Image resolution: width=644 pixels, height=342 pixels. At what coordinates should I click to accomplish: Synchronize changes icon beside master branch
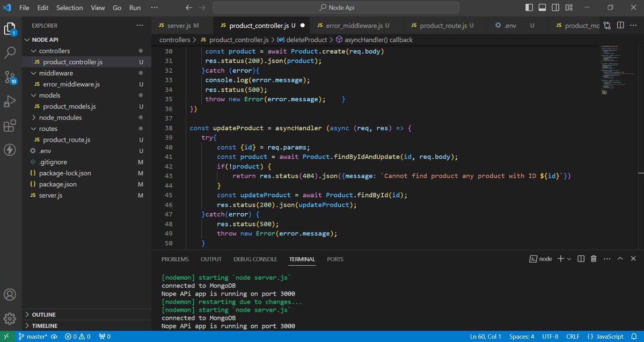(55, 337)
